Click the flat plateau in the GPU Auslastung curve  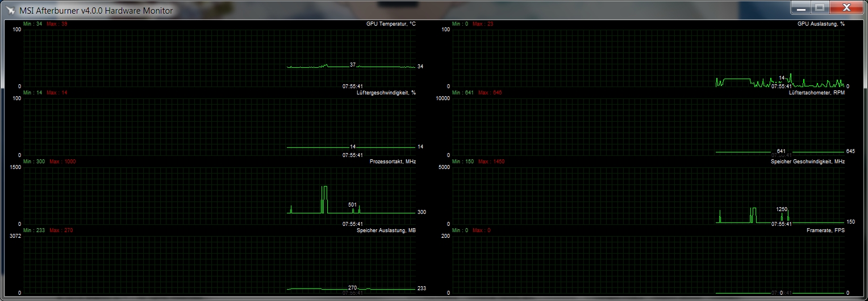point(736,79)
